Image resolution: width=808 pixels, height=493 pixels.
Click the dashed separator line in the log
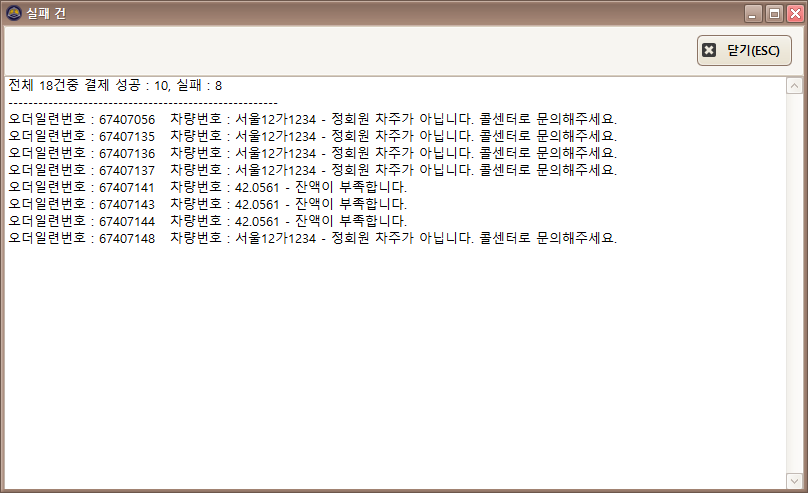point(142,102)
